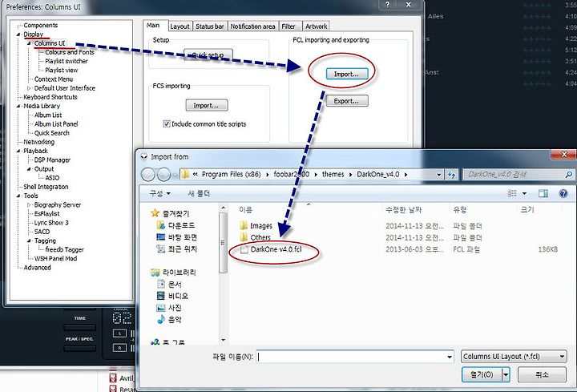Click the help question mark in Preferences title bar

coord(387,5)
